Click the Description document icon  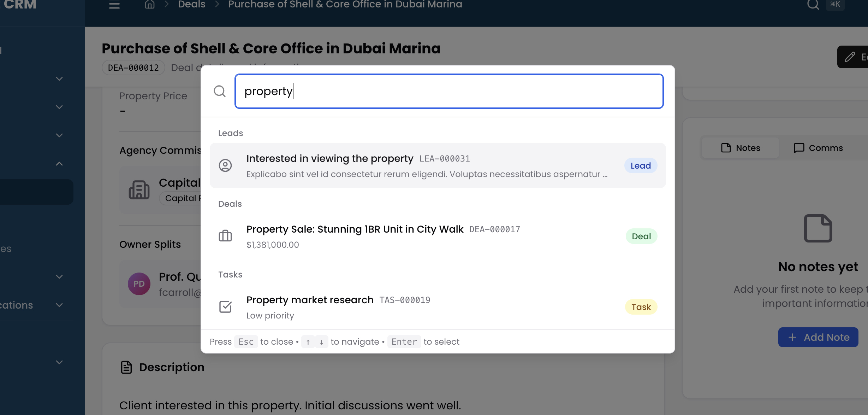(126, 367)
